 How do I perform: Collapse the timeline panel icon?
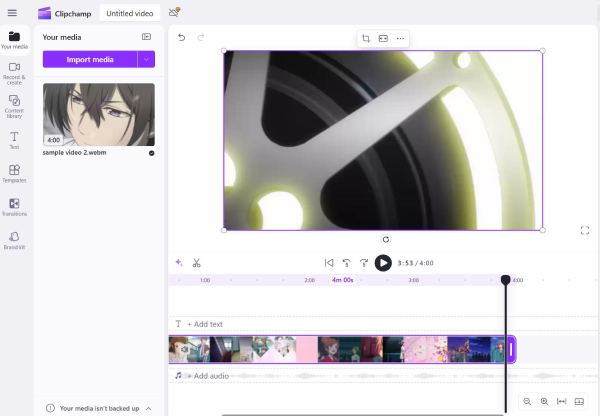coord(579,401)
